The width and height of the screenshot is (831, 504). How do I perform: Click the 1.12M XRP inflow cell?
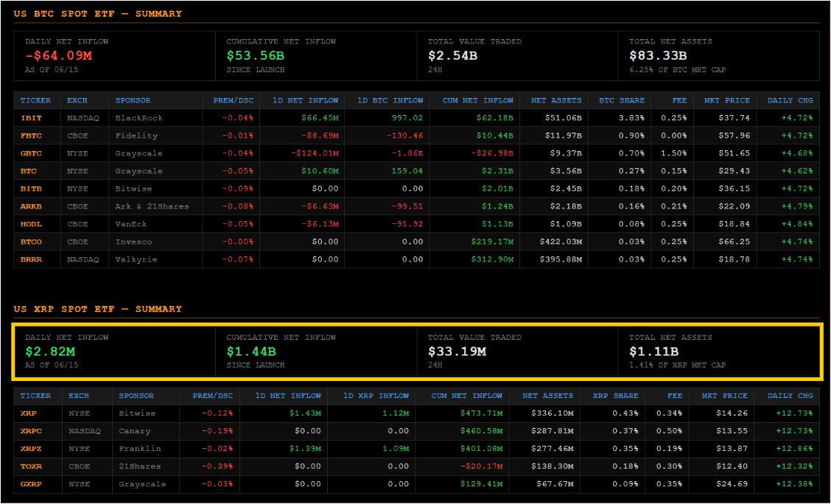coord(395,413)
